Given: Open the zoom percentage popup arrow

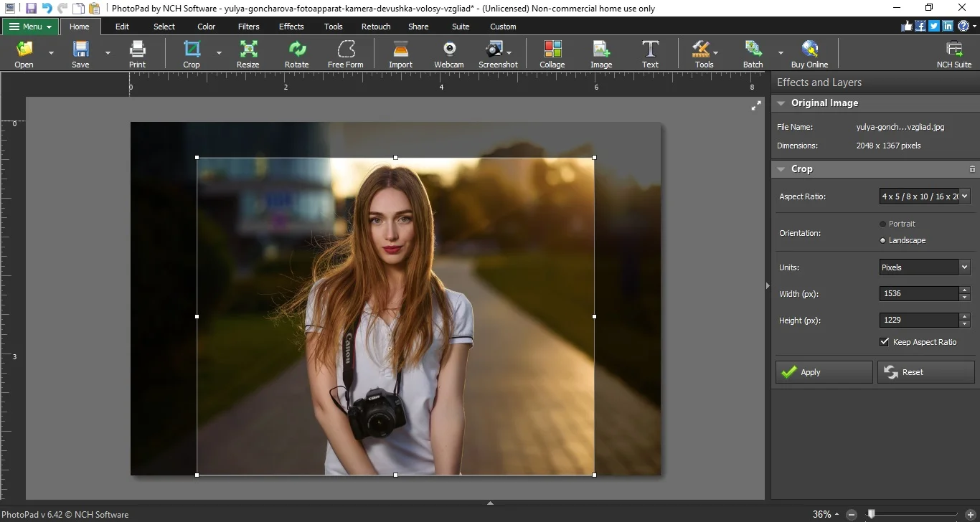Looking at the screenshot, I should pyautogui.click(x=837, y=514).
